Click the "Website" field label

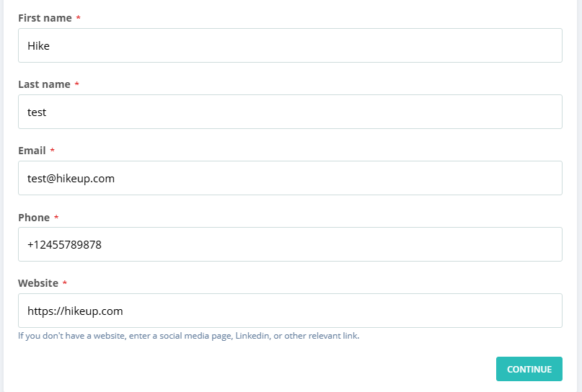tap(38, 283)
